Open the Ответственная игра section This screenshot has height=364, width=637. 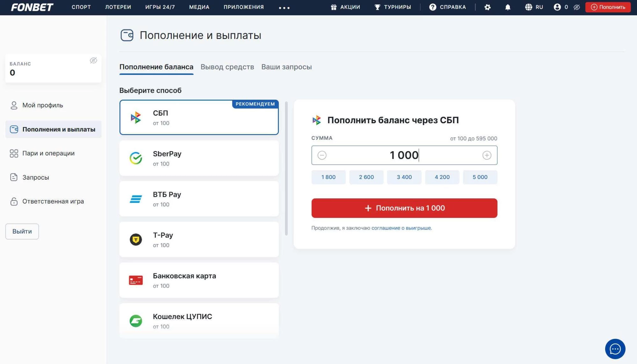(x=53, y=201)
